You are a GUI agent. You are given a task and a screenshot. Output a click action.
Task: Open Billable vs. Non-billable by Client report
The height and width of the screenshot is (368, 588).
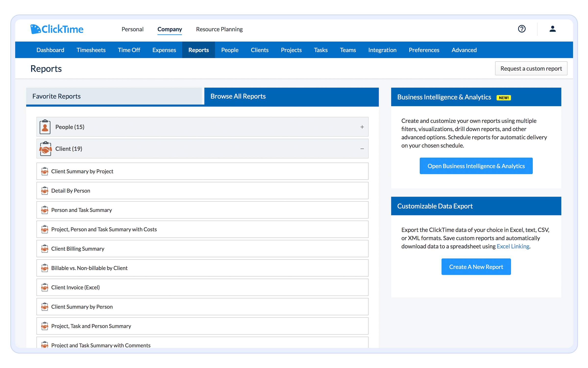tap(89, 268)
